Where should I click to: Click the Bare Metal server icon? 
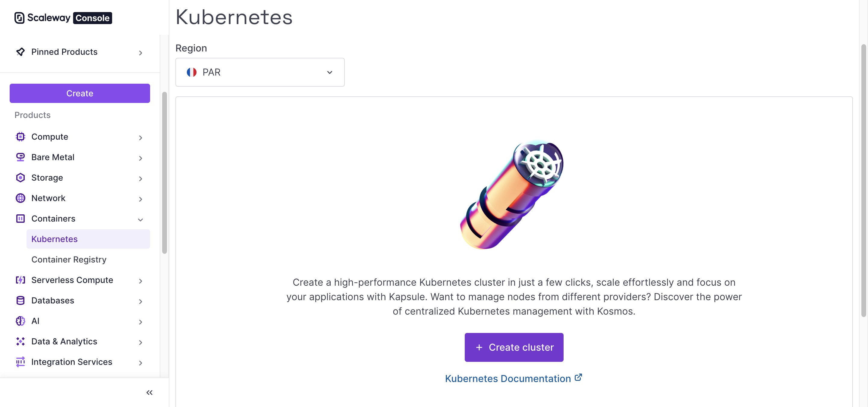20,157
